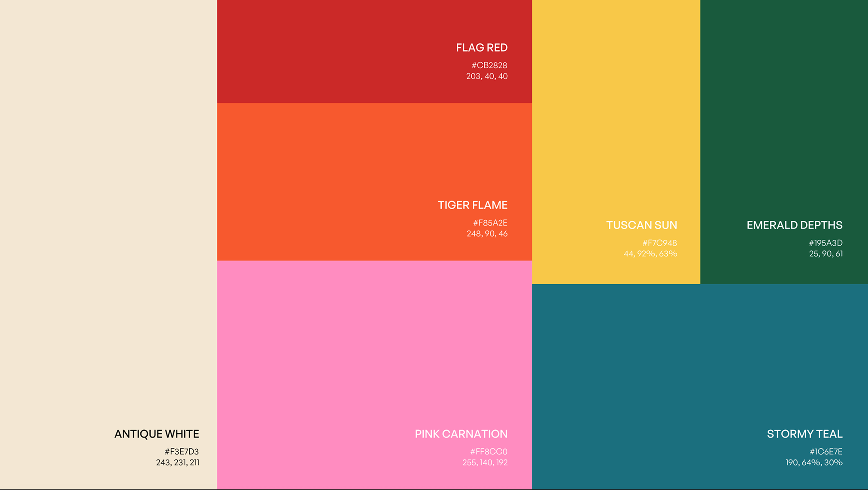
Task: Select the #F7C948 hex code
Action: click(x=659, y=243)
